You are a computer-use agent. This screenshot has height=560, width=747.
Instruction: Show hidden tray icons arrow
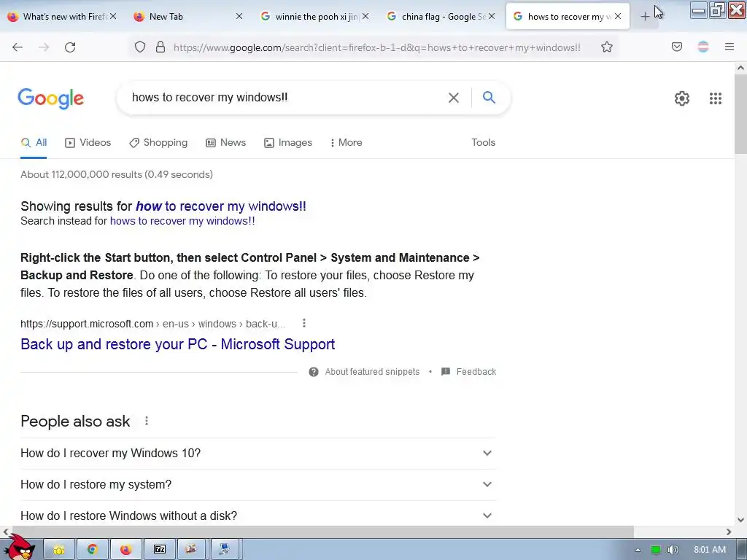pos(638,550)
